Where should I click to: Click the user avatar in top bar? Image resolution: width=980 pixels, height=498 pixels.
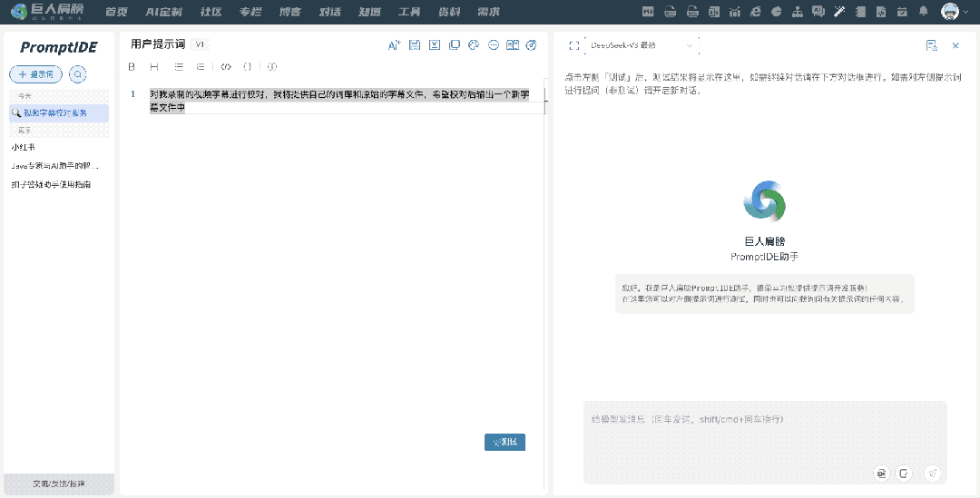950,11
